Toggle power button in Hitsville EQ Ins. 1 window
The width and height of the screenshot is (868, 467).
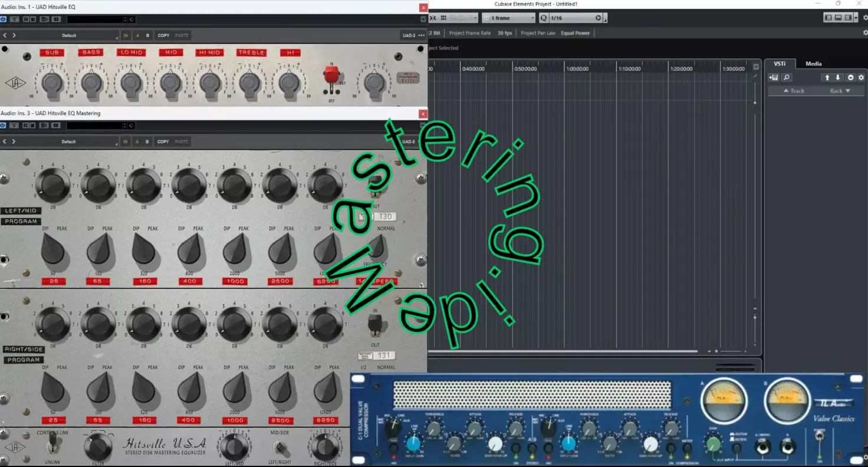(x=3, y=19)
